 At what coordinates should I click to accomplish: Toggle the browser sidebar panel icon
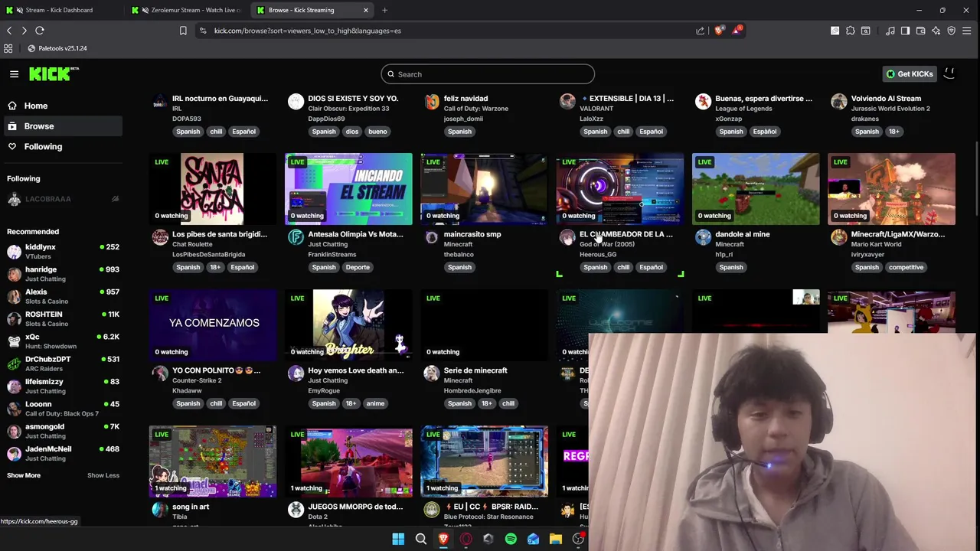tap(905, 31)
